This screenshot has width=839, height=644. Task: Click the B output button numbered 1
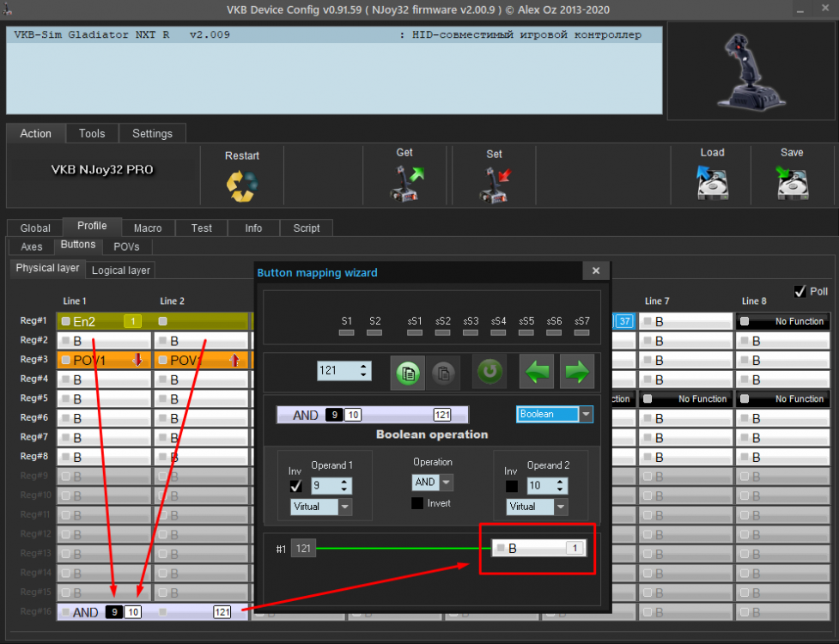click(x=538, y=548)
